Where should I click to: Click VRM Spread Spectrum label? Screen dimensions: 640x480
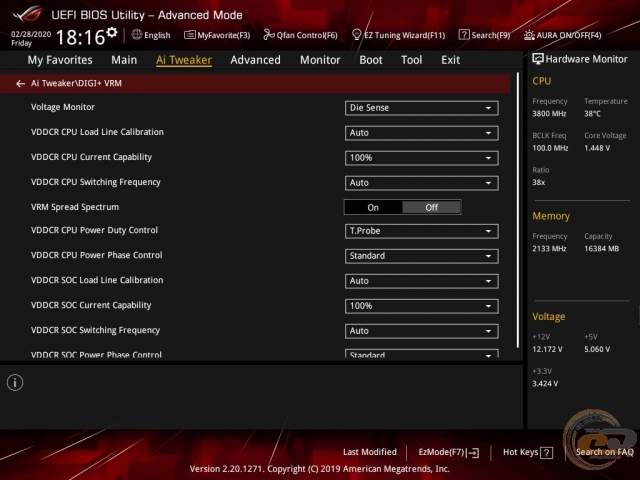tap(75, 207)
